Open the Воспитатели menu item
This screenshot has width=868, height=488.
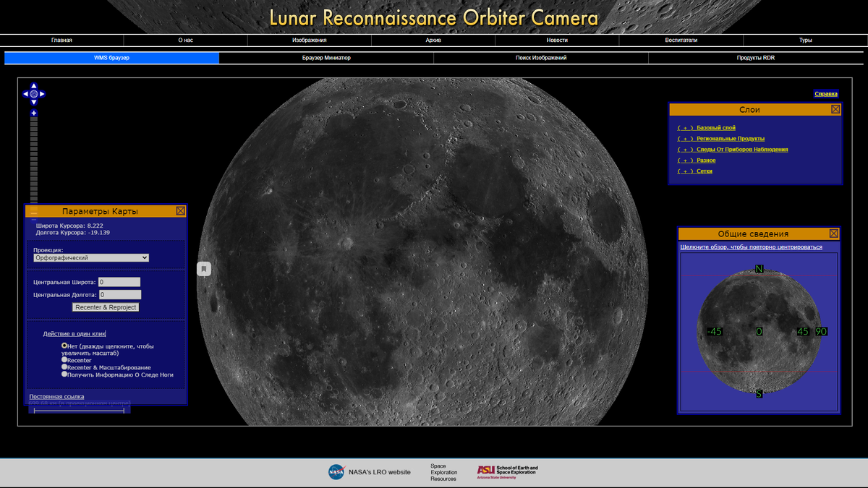(x=681, y=40)
